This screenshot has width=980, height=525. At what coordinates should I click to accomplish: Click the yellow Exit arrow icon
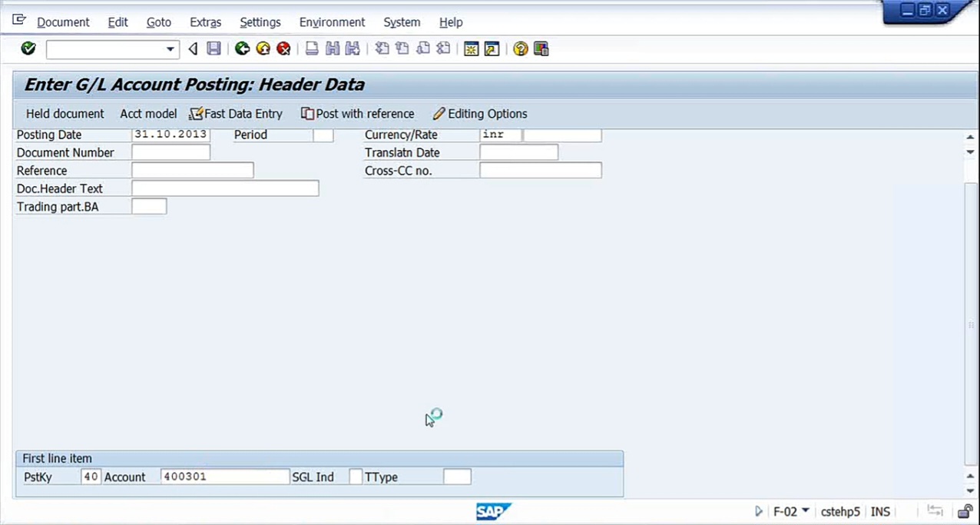click(263, 49)
